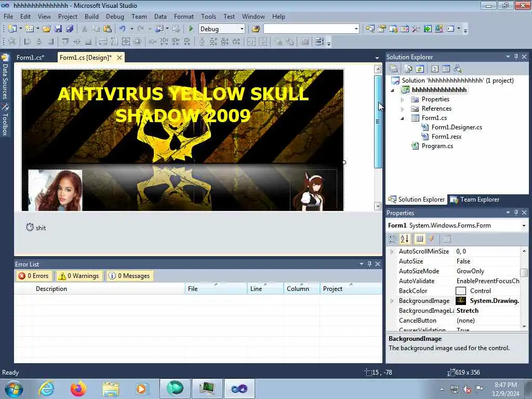This screenshot has height=399, width=532.
Task: Toggle auto-hide pin on Solution Explorer
Action: click(x=516, y=57)
